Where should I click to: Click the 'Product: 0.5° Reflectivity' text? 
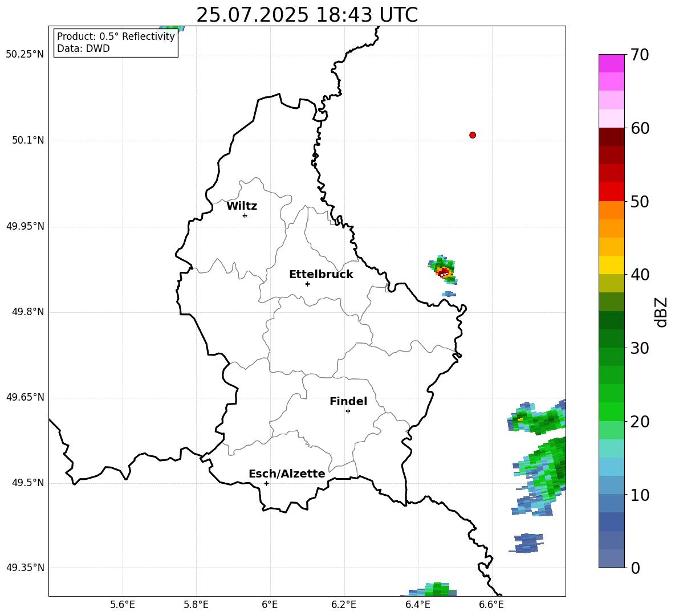point(116,36)
